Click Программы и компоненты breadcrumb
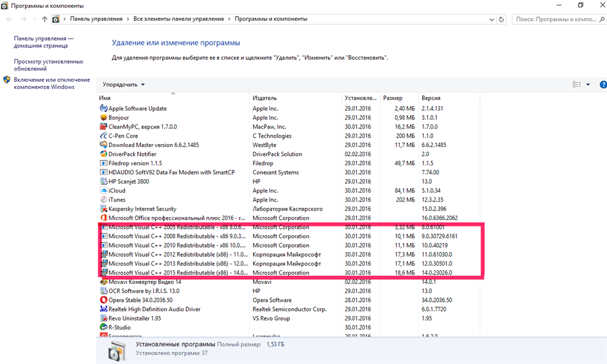This screenshot has width=607, height=364. coord(271,18)
